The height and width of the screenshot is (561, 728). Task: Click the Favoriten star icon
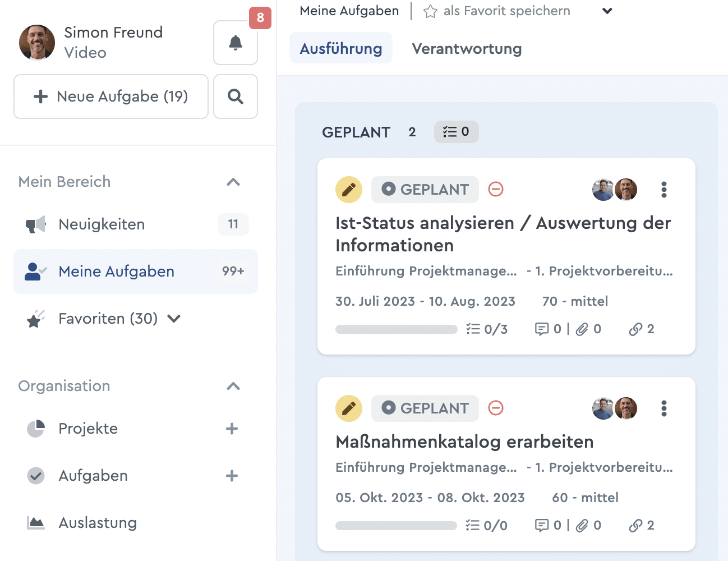pyautogui.click(x=36, y=319)
